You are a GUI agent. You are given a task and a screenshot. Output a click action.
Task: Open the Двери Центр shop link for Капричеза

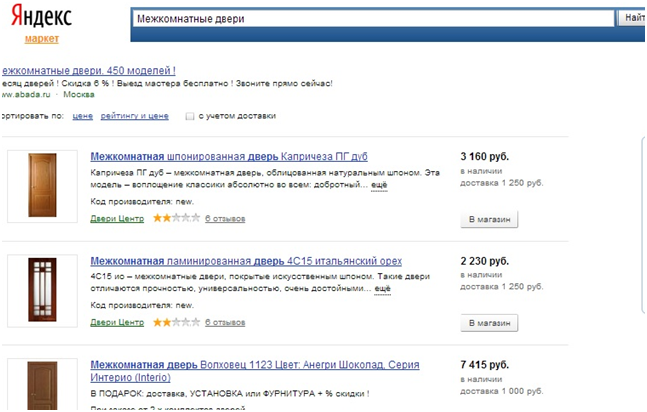[x=117, y=218]
